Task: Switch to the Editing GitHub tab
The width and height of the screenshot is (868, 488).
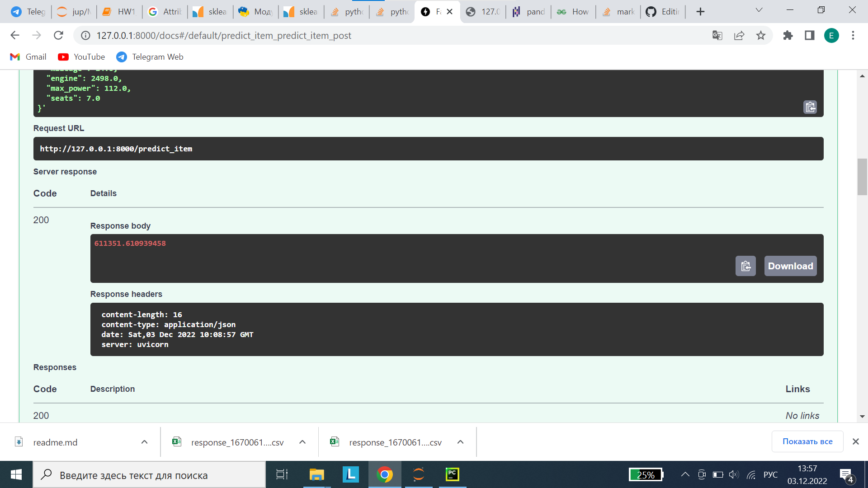Action: pyautogui.click(x=663, y=12)
